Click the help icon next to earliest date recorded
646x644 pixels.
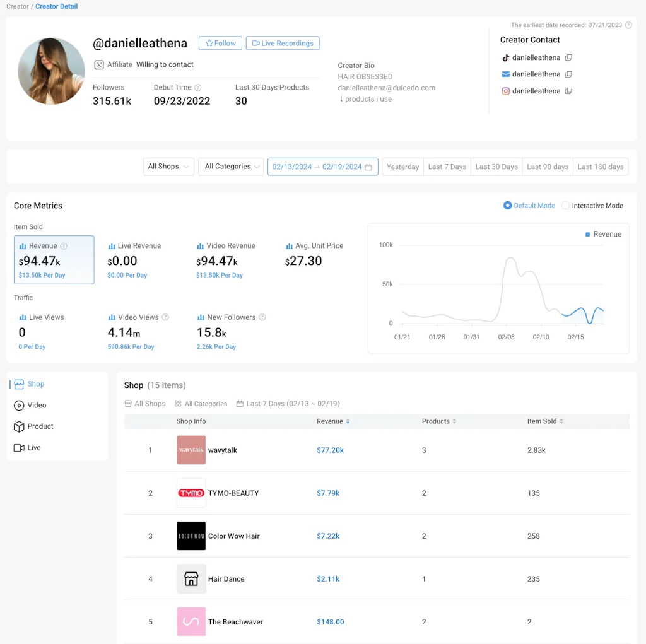pos(628,25)
